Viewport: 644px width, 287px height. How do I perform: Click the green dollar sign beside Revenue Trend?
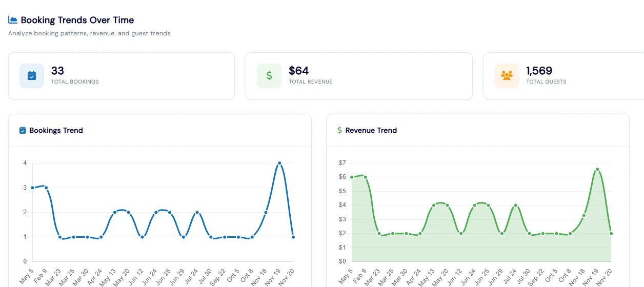tap(339, 130)
